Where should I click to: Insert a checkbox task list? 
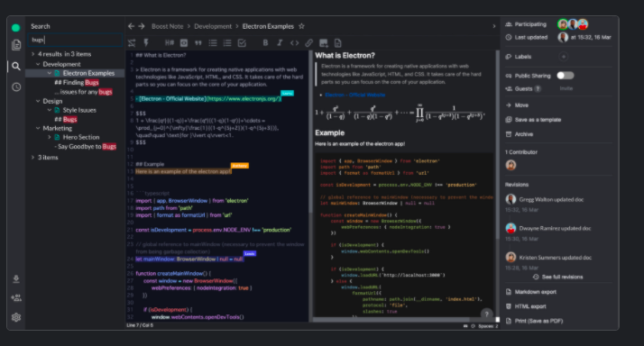[242, 42]
